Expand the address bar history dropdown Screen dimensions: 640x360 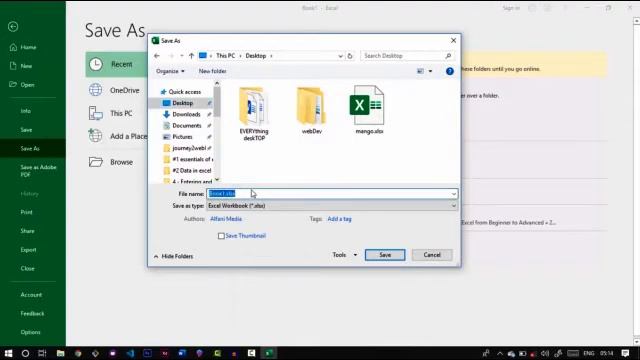click(340, 56)
